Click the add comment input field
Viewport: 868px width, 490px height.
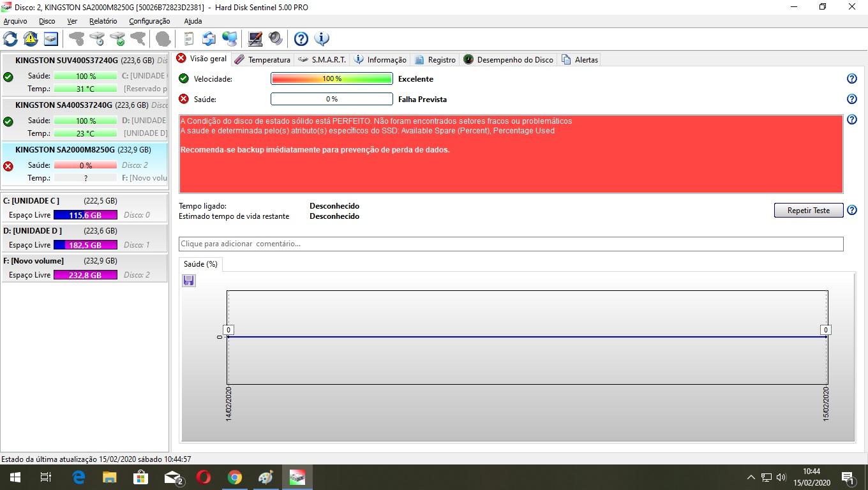point(511,244)
